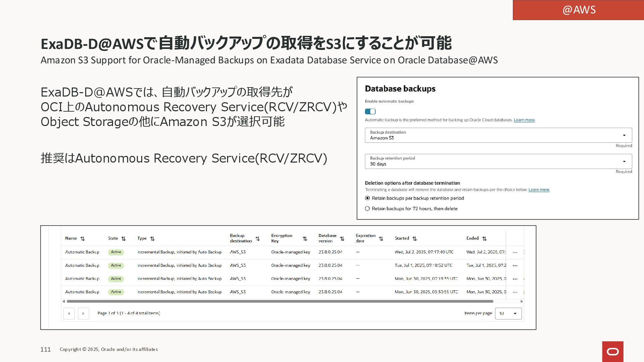Open Backup retention period dropdown
This screenshot has height=362, width=644.
point(498,161)
